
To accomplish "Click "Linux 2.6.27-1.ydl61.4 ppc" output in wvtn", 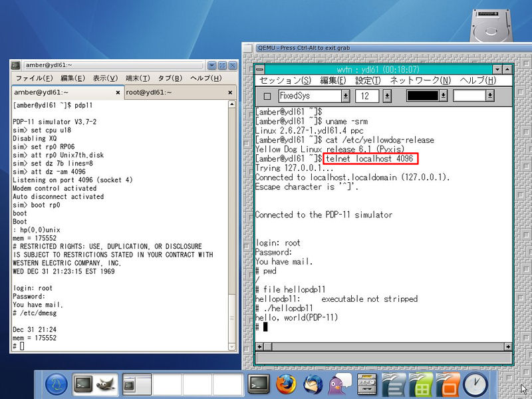I will [309, 130].
